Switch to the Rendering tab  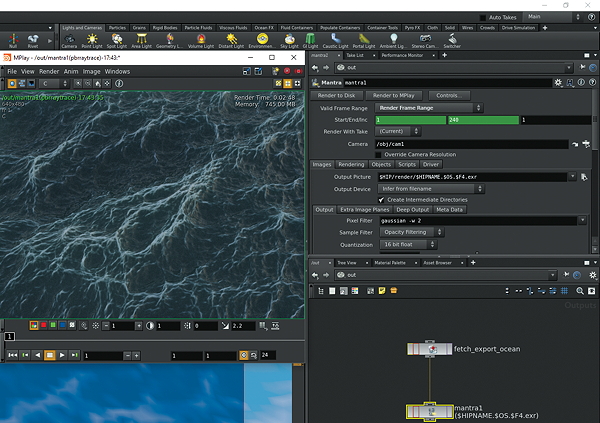[350, 164]
